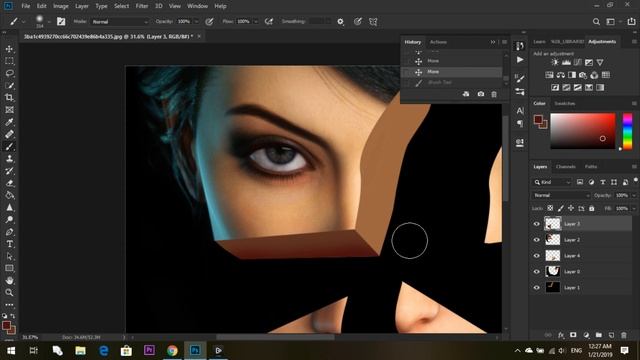Screen dimensions: 640x360
Task: Open Chrome from the taskbar
Action: pos(172,350)
